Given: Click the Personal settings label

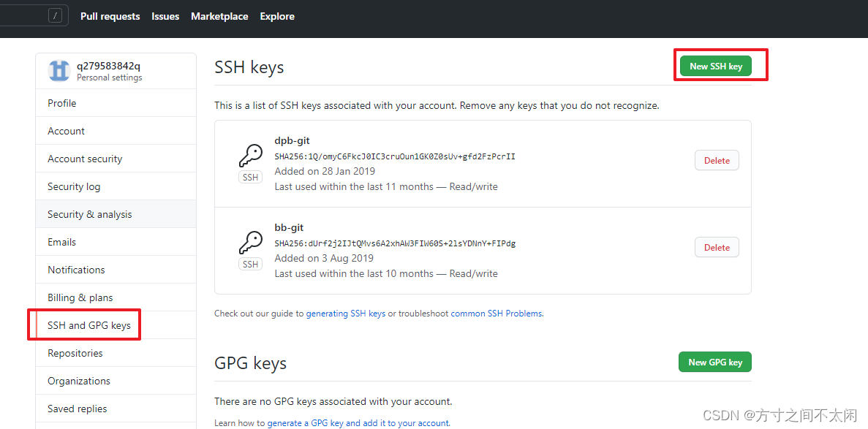Looking at the screenshot, I should pyautogui.click(x=110, y=77).
